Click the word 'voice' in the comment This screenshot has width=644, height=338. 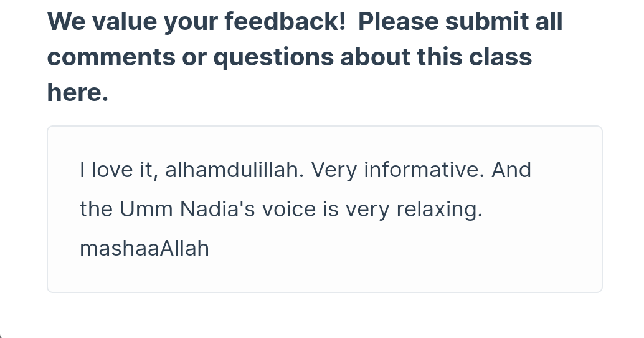pos(290,209)
